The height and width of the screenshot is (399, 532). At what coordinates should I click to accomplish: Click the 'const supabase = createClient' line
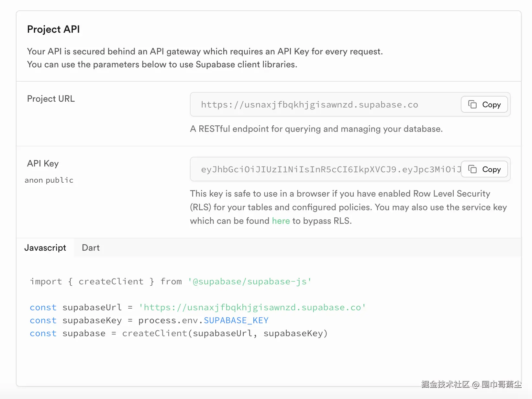pyautogui.click(x=179, y=333)
